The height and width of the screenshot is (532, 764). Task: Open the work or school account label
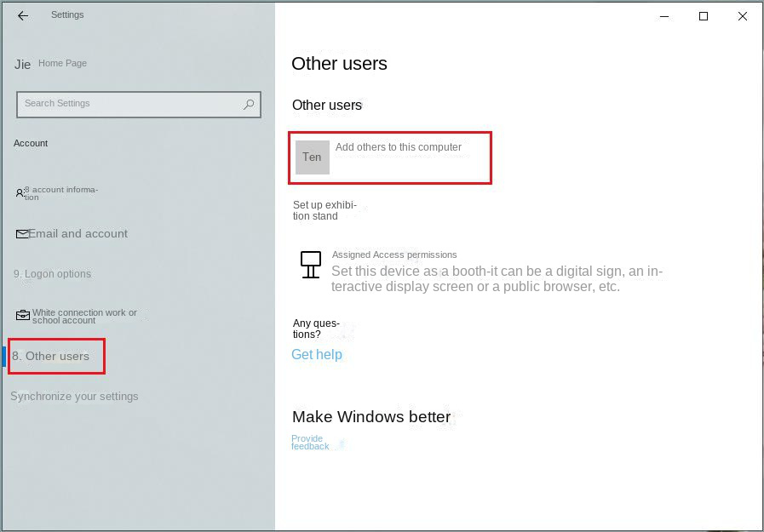pyautogui.click(x=84, y=316)
